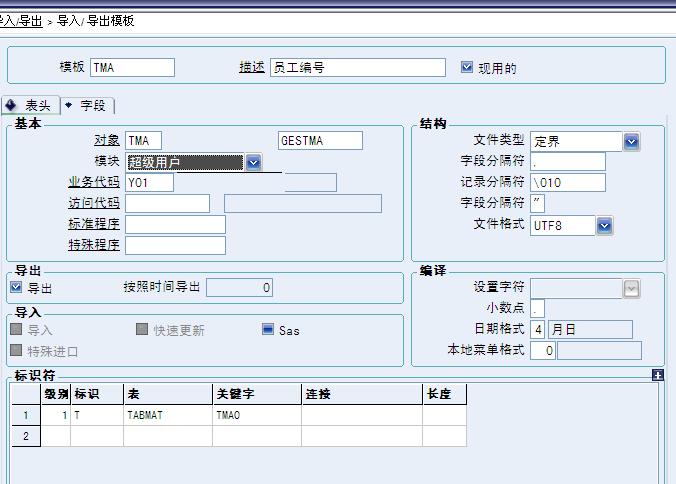Toggle the 现用的 checkbox
Image resolution: width=676 pixels, height=484 pixels.
pyautogui.click(x=467, y=68)
